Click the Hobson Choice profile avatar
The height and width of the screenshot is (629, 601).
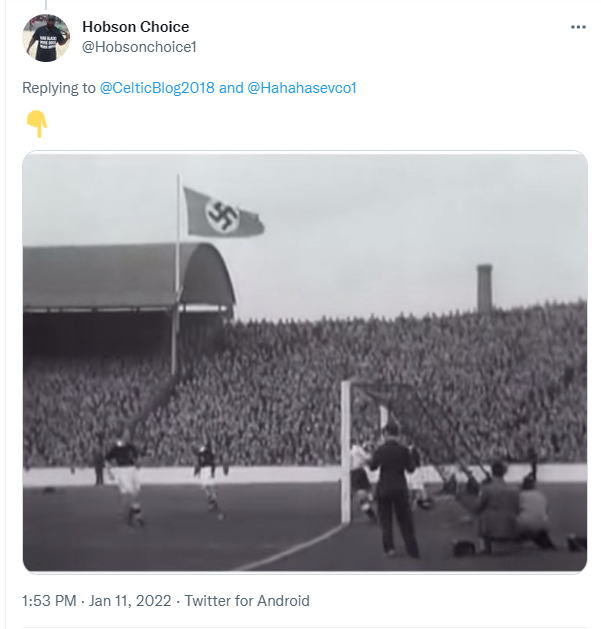[46, 38]
